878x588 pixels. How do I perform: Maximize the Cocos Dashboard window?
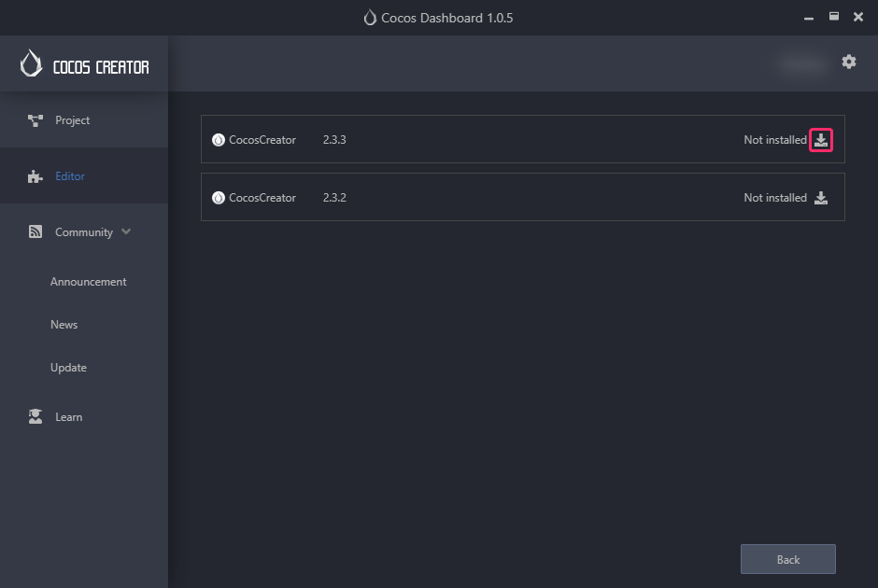coord(834,16)
